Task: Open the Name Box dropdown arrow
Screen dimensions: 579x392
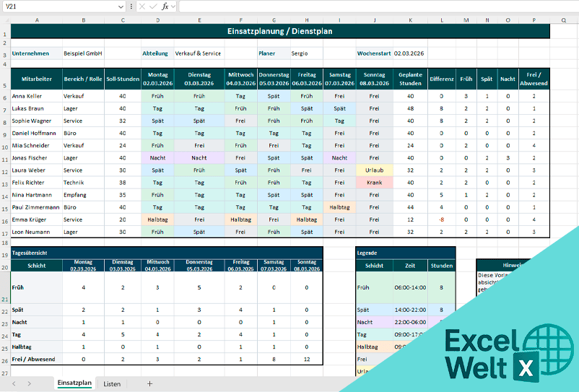Action: point(121,6)
